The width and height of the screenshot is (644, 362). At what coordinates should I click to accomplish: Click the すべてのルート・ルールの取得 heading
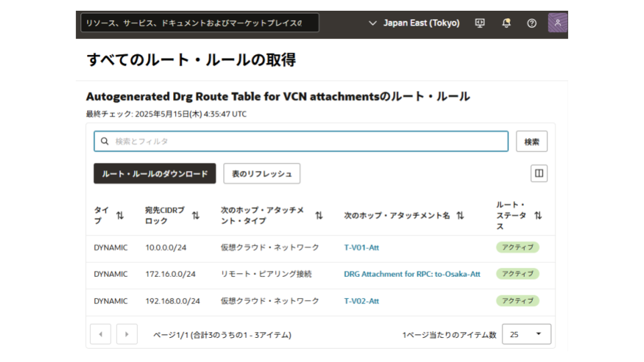(191, 60)
